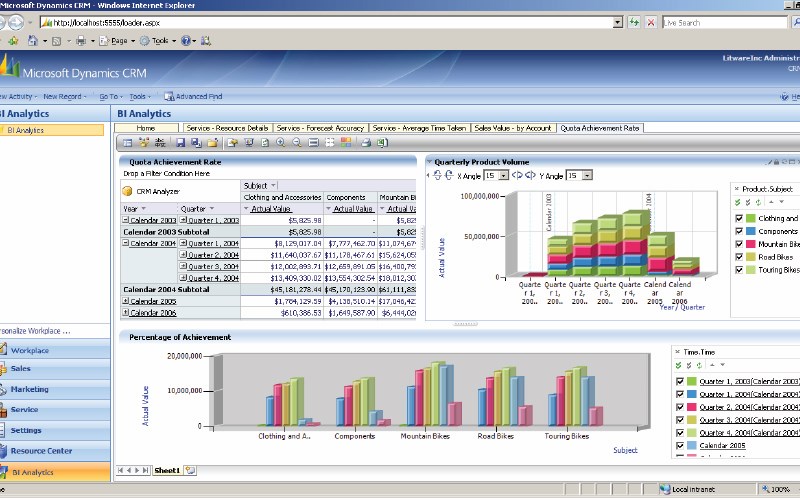The width and height of the screenshot is (800, 500).
Task: Switch to the Home tab
Action: point(146,128)
